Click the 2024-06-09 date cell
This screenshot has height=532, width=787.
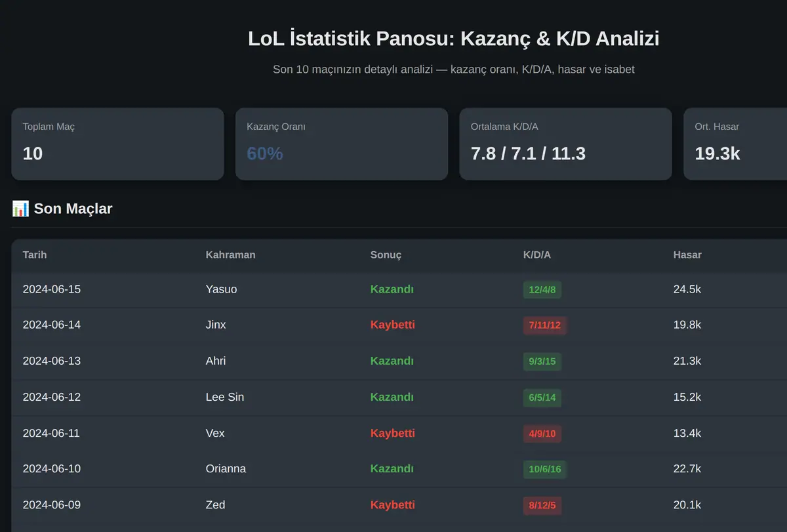[52, 504]
